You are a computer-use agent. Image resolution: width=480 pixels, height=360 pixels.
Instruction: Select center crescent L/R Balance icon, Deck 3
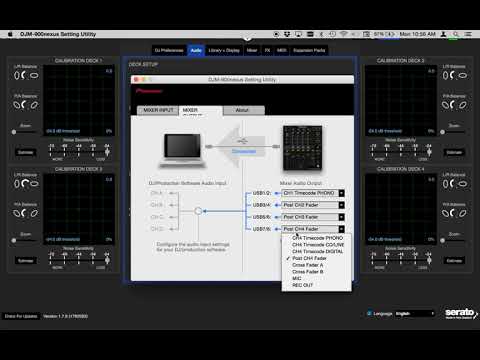pyautogui.click(x=25, y=184)
